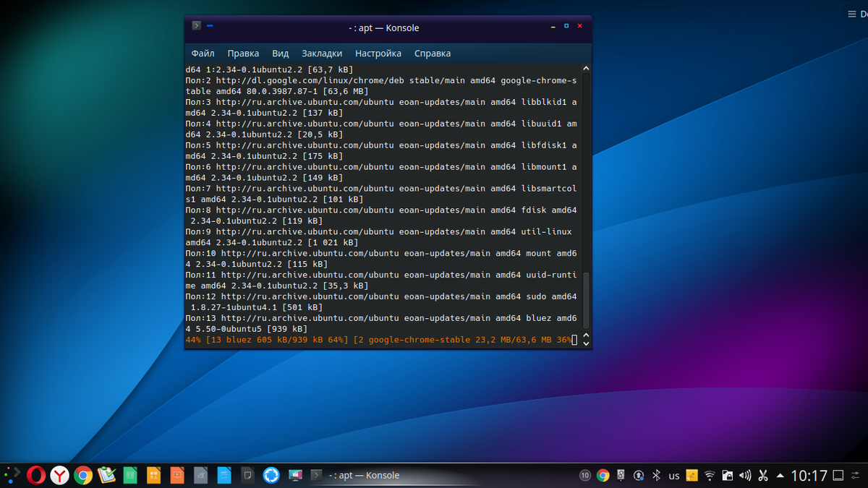The width and height of the screenshot is (868, 488).
Task: Click the desktop toolbox button at top right
Action: click(857, 14)
